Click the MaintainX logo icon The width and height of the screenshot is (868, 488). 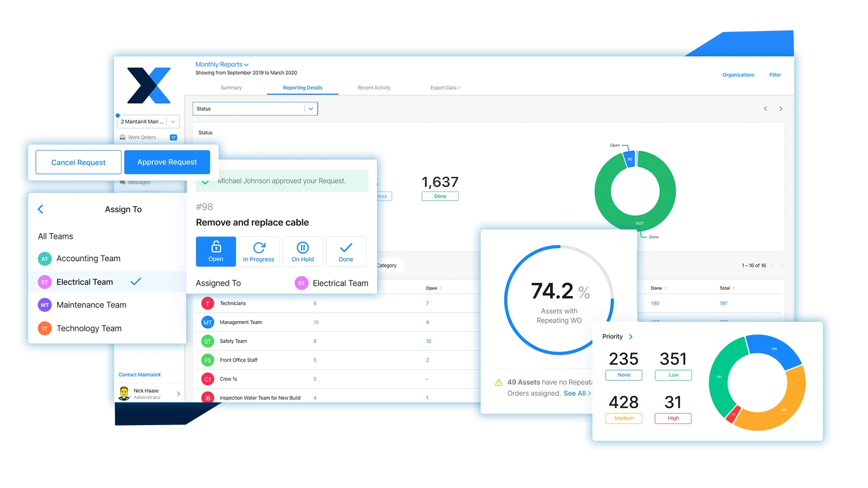pyautogui.click(x=149, y=86)
